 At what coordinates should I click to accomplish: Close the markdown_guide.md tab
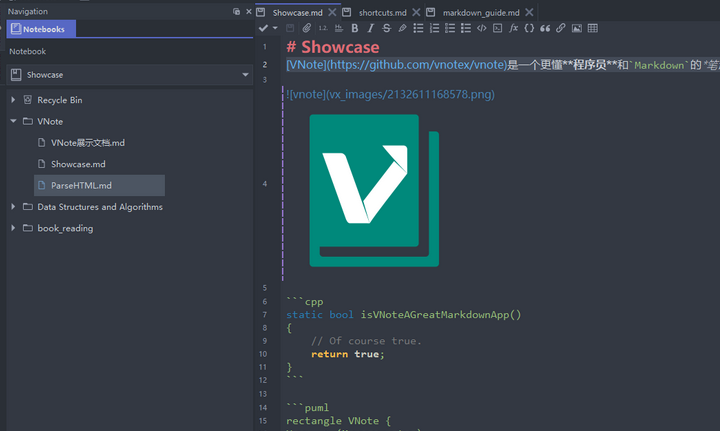tap(529, 12)
